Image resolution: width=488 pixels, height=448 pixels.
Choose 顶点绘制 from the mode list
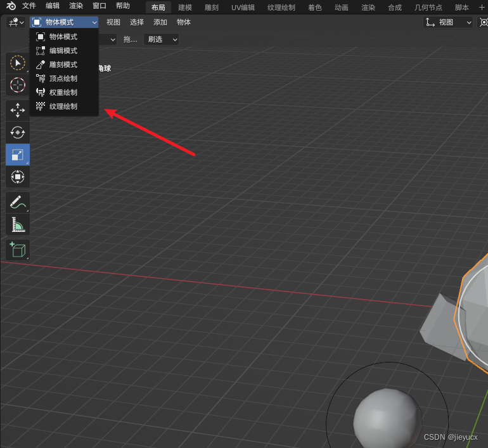coord(64,79)
